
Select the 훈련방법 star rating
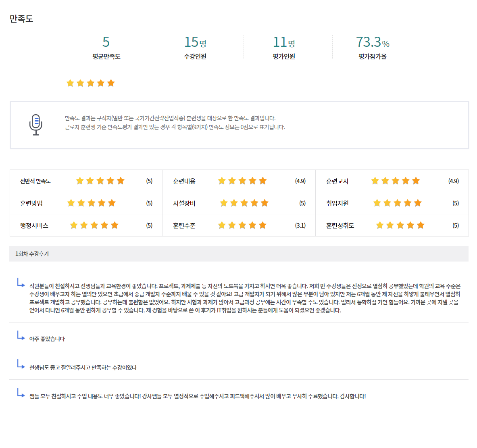point(92,203)
